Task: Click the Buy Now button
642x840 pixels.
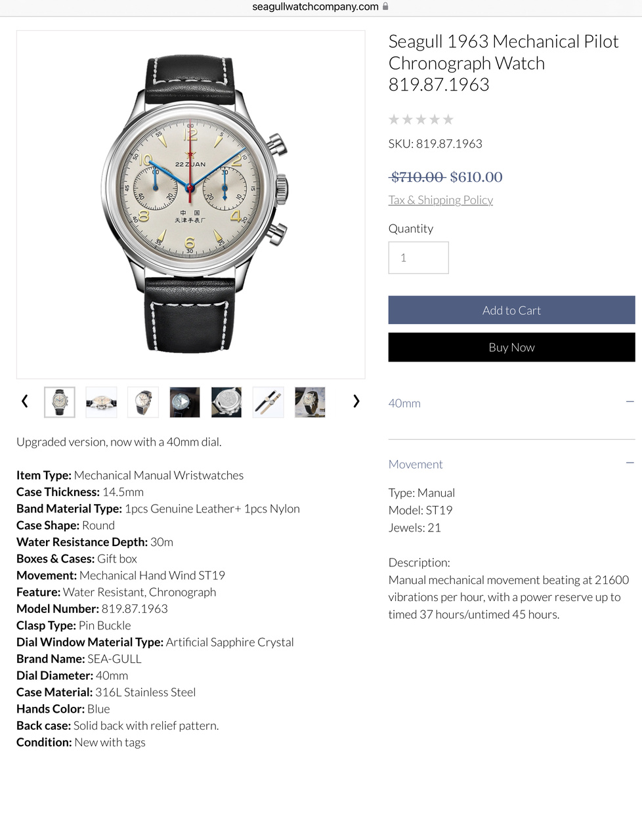Action: [x=511, y=347]
